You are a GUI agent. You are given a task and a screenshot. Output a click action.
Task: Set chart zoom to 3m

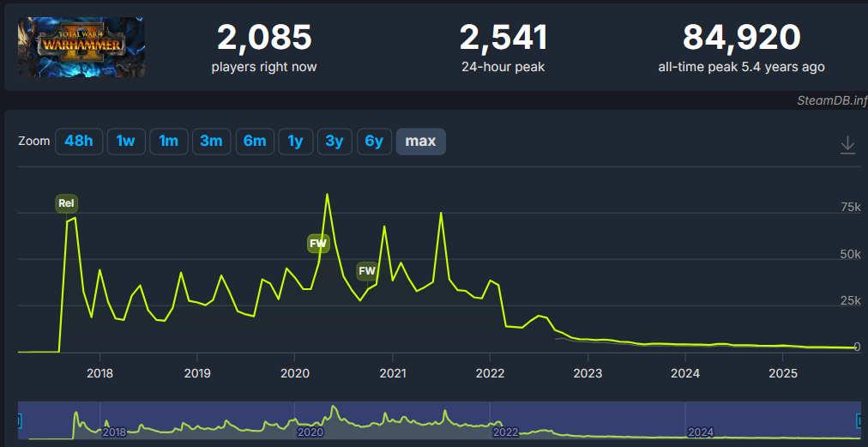click(212, 142)
